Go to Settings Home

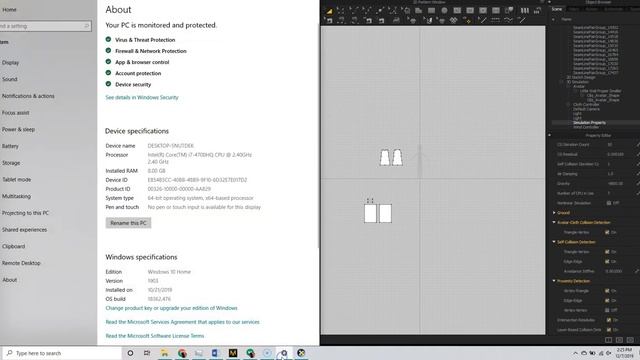pyautogui.click(x=9, y=9)
